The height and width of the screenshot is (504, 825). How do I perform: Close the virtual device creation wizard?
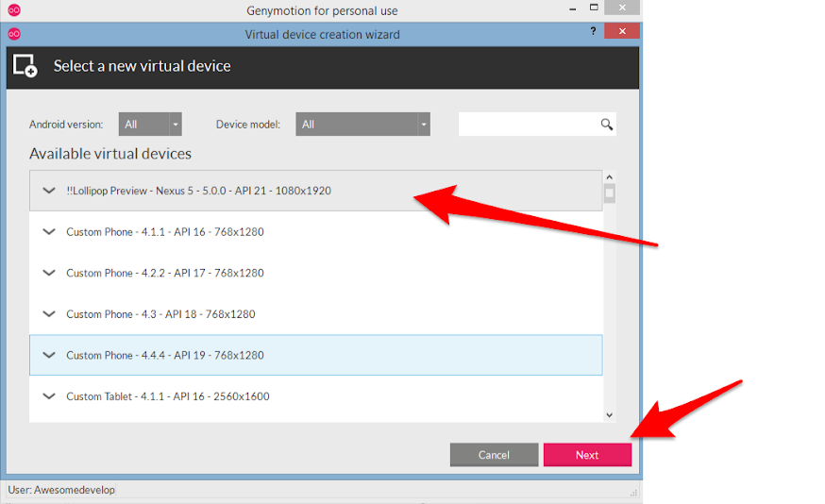tap(622, 31)
